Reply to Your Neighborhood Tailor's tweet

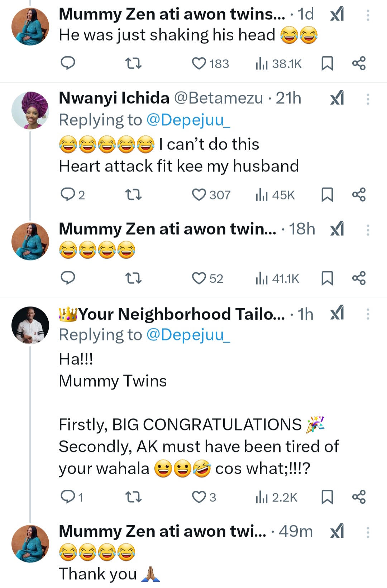tap(68, 497)
